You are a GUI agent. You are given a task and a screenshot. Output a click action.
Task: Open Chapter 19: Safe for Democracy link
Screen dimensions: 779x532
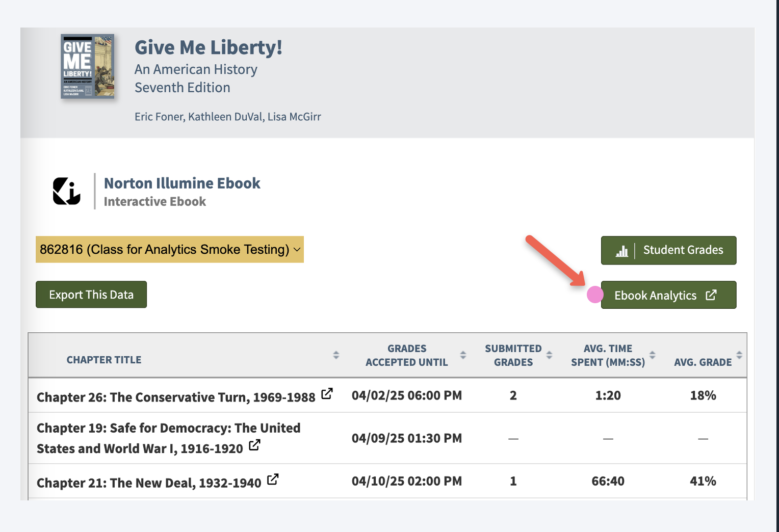coord(169,438)
